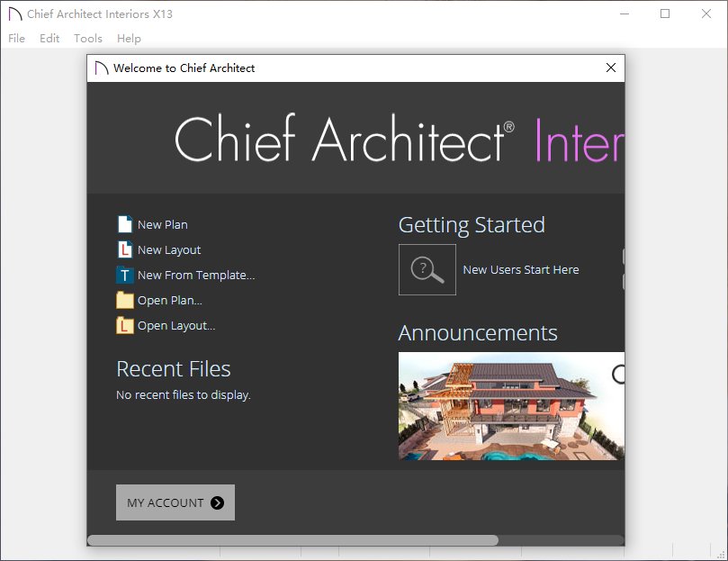Select the New Layout link
The height and width of the screenshot is (561, 728).
pyautogui.click(x=169, y=250)
